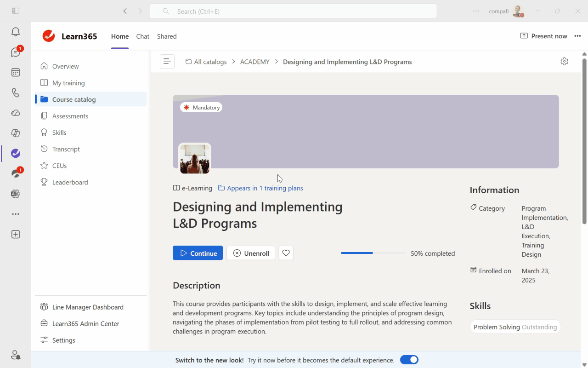The height and width of the screenshot is (368, 588).
Task: Open the Leaderboard
Action: click(69, 182)
